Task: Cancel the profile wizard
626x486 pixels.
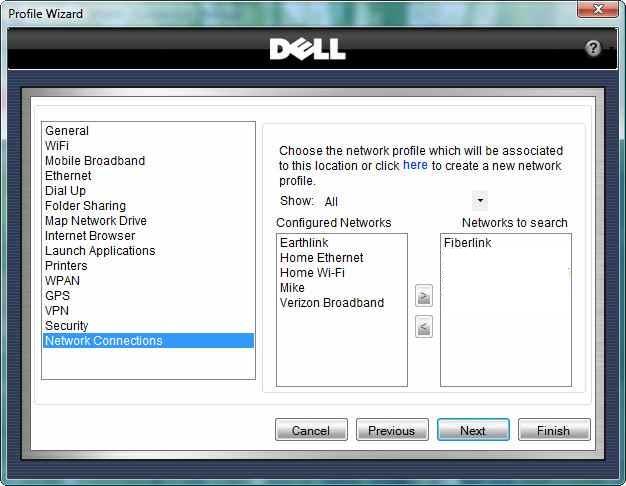Action: [x=311, y=430]
